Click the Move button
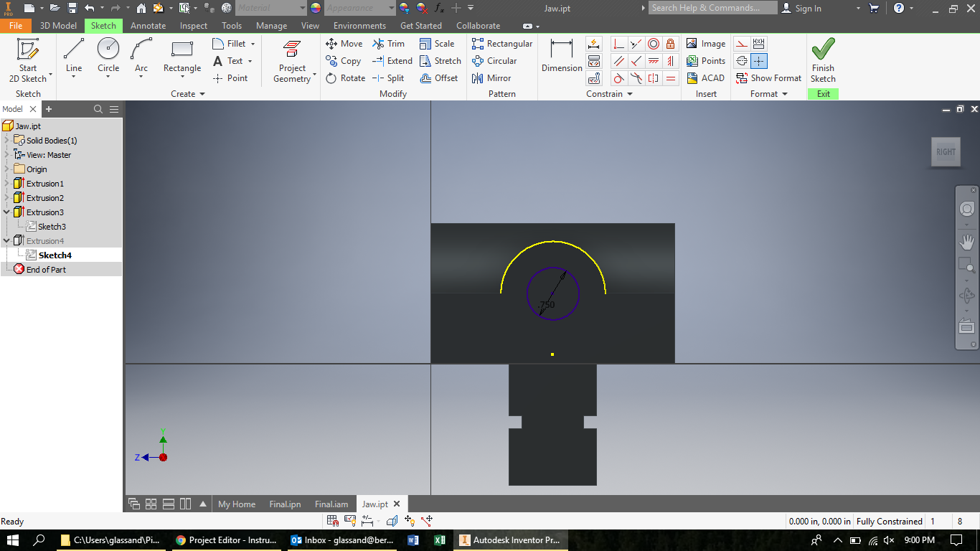Image resolution: width=980 pixels, height=551 pixels. 344,44
